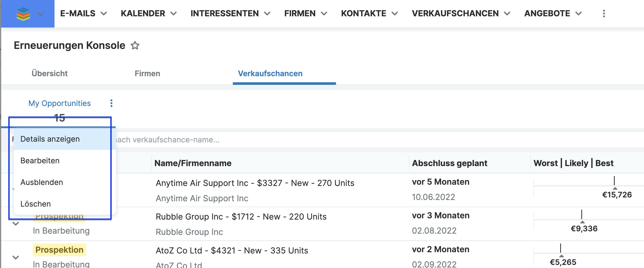This screenshot has width=644, height=268.
Task: Open the KALENDER menu chevron
Action: pyautogui.click(x=173, y=14)
